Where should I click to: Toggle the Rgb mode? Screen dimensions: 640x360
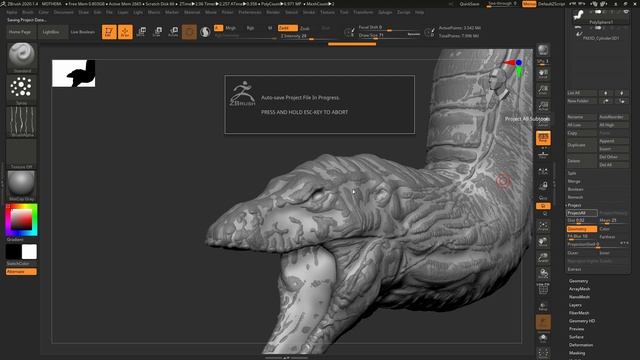point(250,28)
